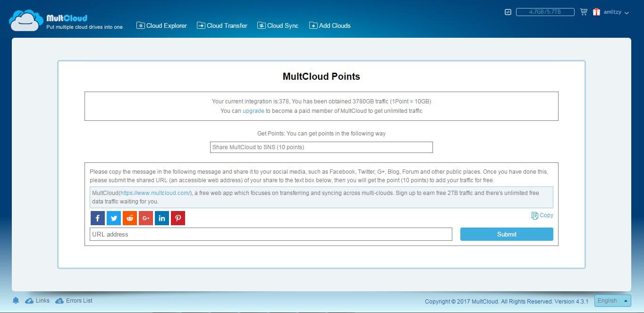Image resolution: width=644 pixels, height=313 pixels.
Task: Click the share message text box
Action: tap(322, 197)
